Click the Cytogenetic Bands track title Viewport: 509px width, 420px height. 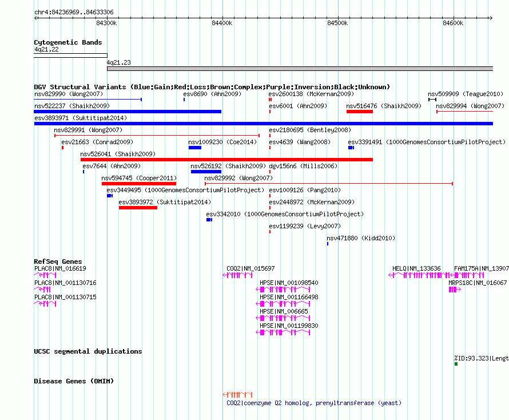pos(68,42)
